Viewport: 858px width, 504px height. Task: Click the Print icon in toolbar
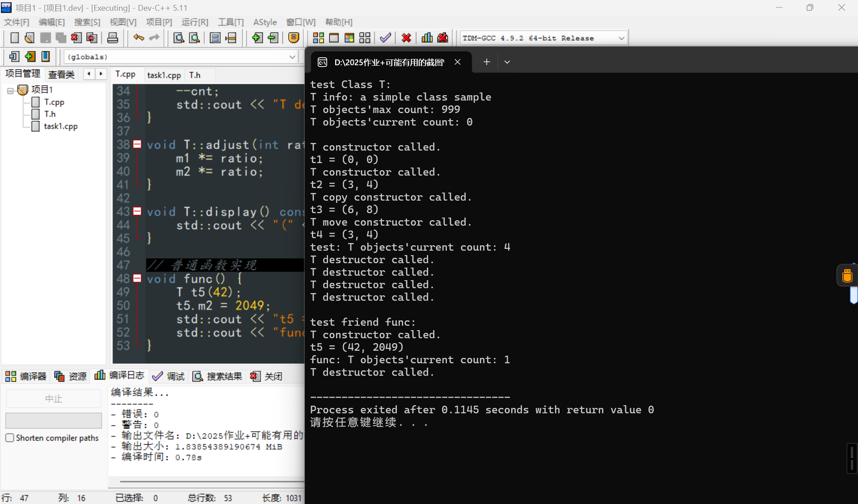pyautogui.click(x=113, y=38)
